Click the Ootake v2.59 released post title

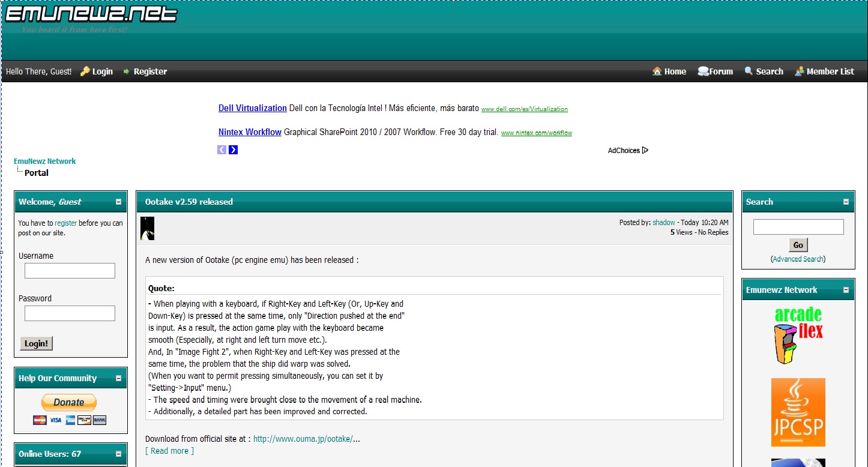(x=189, y=202)
